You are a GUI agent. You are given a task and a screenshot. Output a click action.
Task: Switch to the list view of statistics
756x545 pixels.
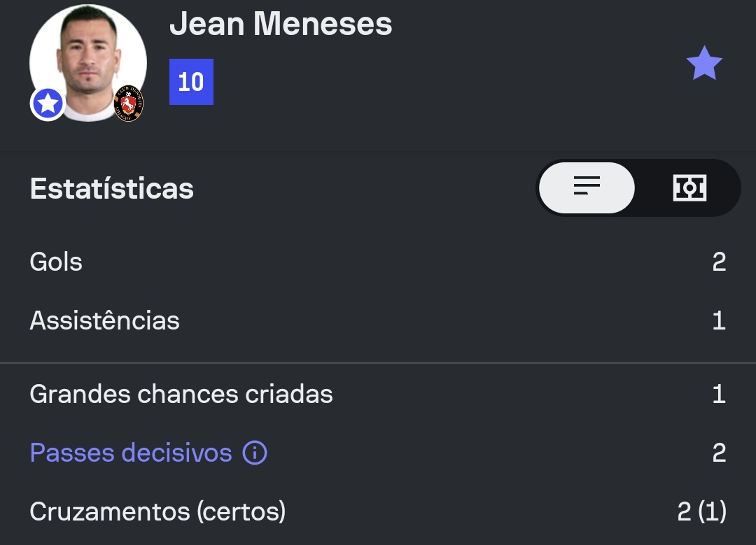click(587, 187)
